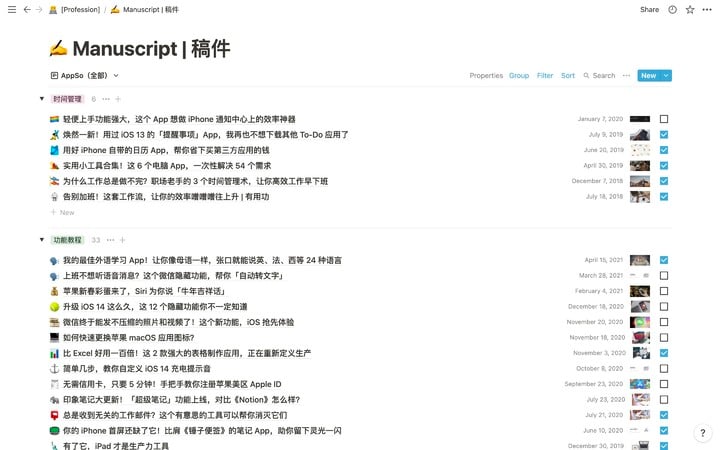
Task: Click the search magnifier icon
Action: coord(586,76)
